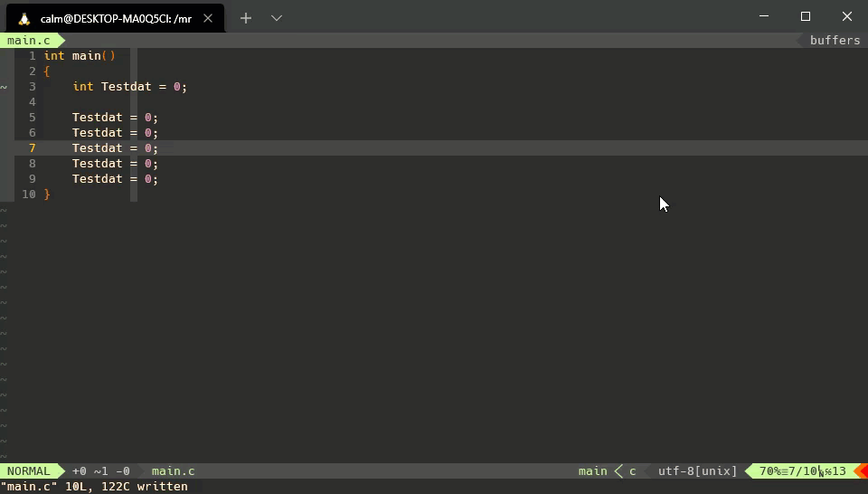The height and width of the screenshot is (494, 868).
Task: Click the closing brace on line 10
Action: (x=47, y=195)
